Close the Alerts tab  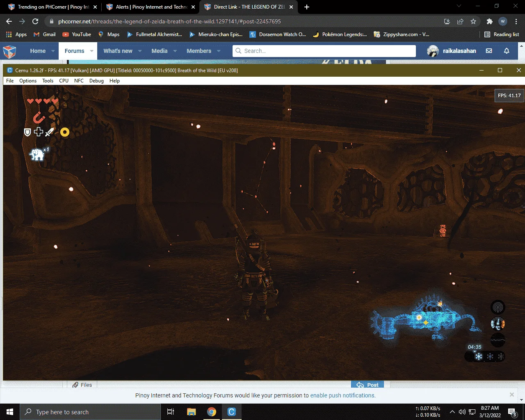click(x=193, y=7)
